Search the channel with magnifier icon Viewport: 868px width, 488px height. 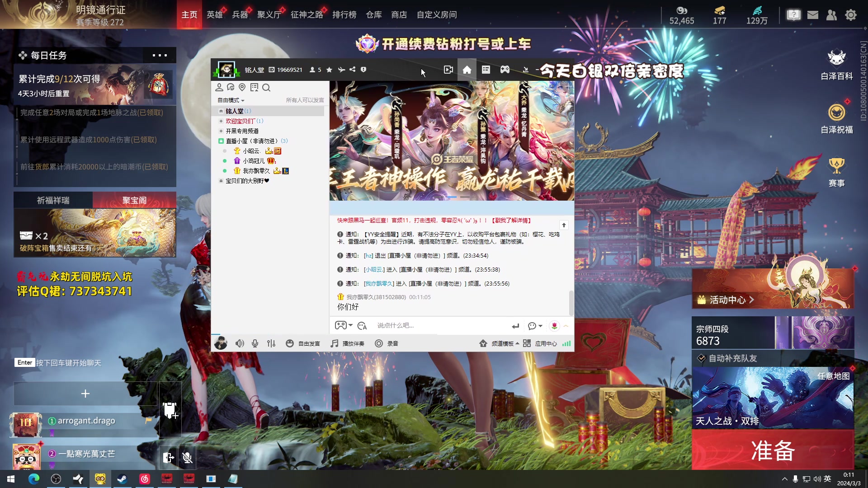(266, 87)
